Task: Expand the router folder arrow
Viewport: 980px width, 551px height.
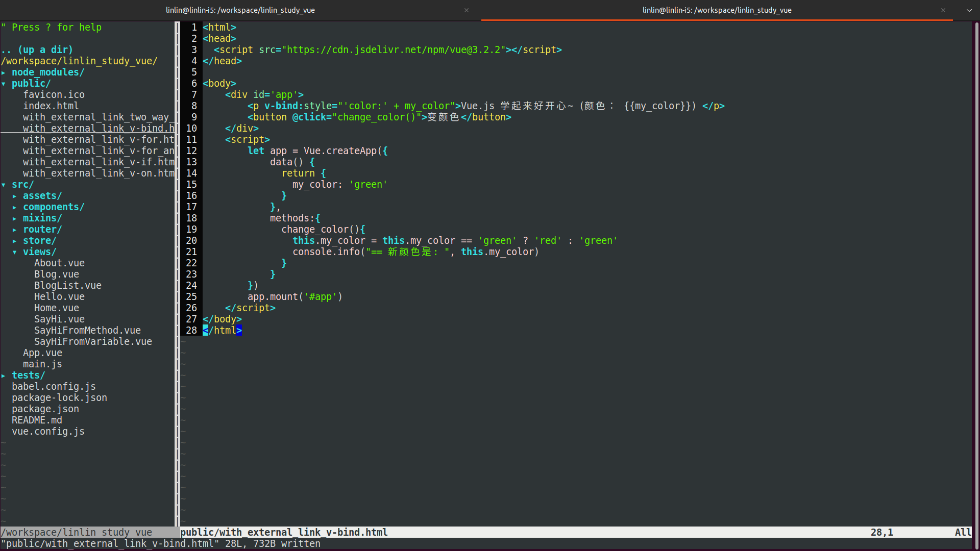Action: point(15,230)
